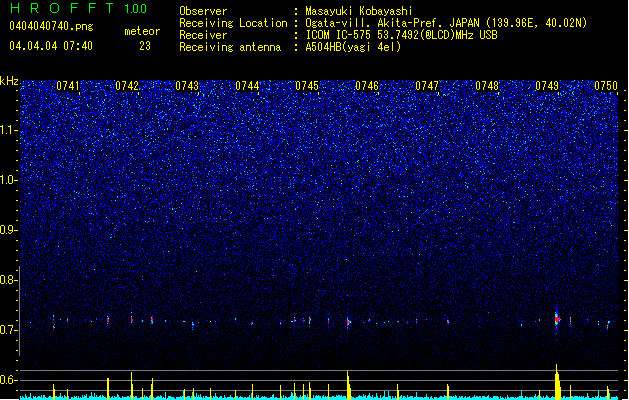The width and height of the screenshot is (629, 400).
Task: Click the 0749 time marker
Action: (x=547, y=86)
